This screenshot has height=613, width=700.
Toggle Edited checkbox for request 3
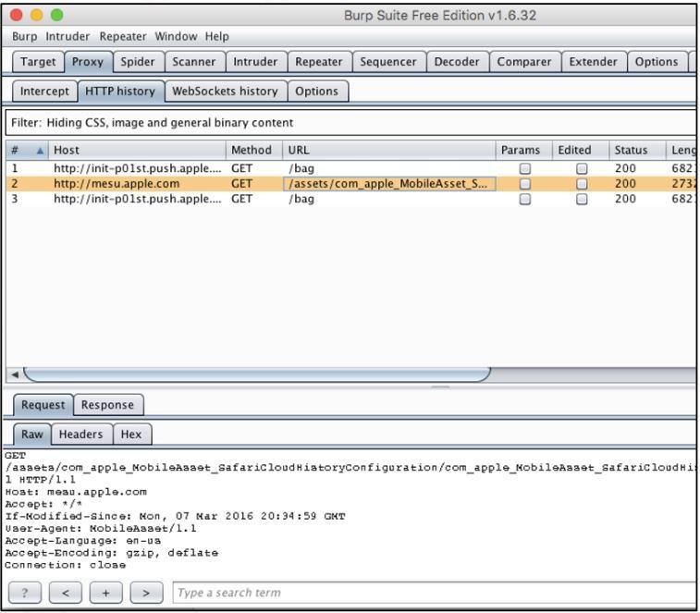(x=582, y=199)
